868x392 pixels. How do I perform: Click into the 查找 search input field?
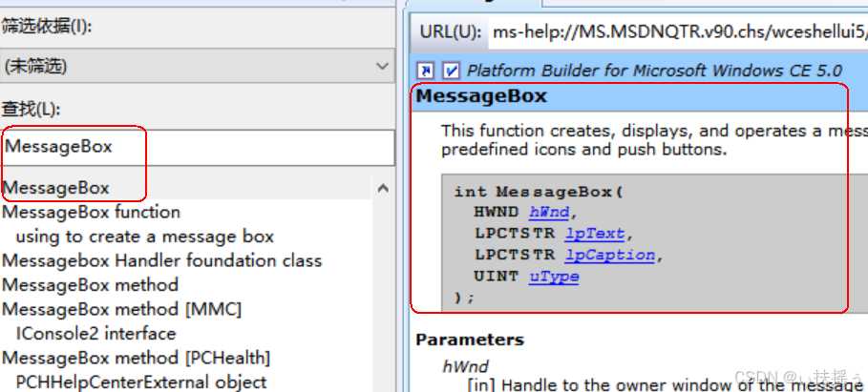198,147
